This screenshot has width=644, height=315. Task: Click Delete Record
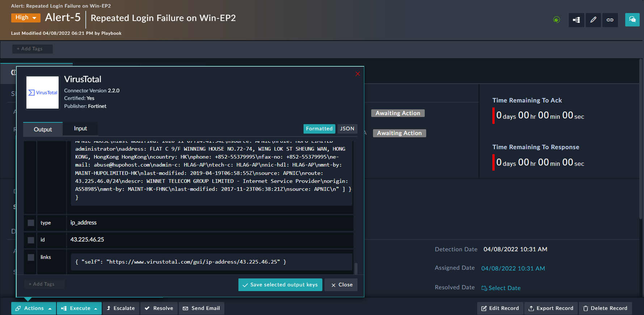pos(605,308)
